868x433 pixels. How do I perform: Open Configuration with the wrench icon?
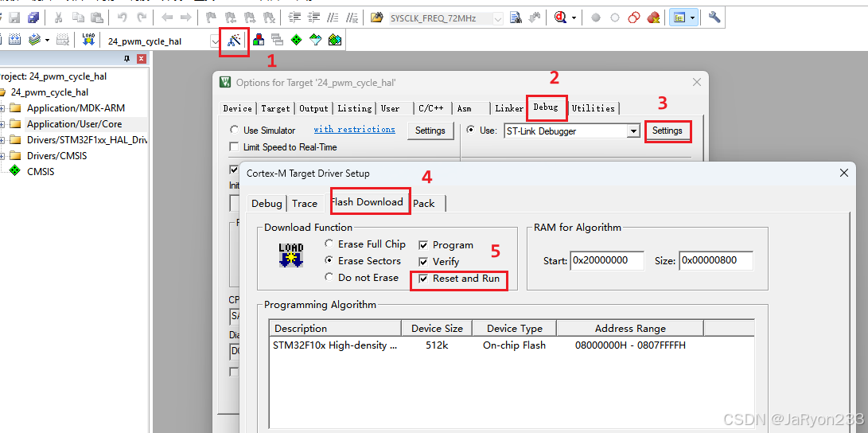pos(714,18)
